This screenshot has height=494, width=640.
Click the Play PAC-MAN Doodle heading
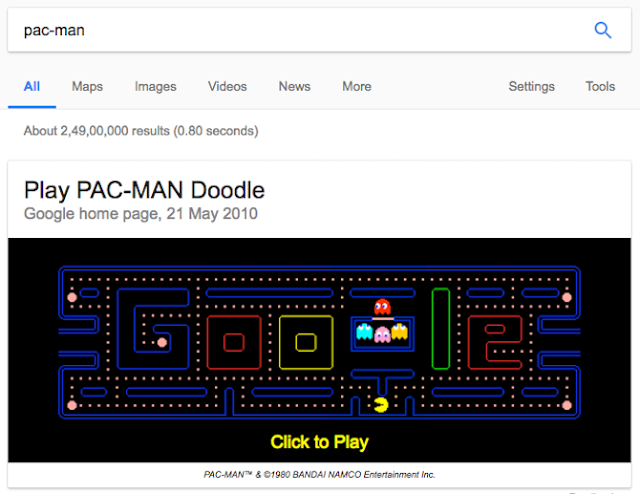pos(144,190)
